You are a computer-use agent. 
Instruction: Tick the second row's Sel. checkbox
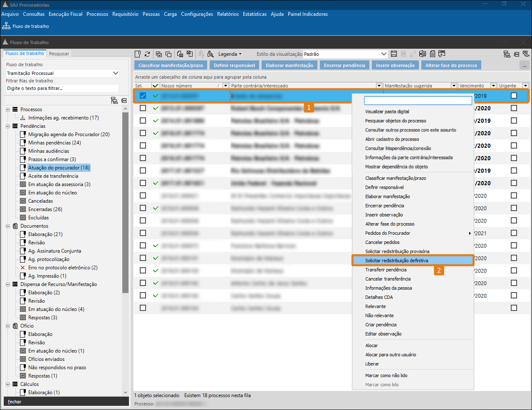(143, 108)
